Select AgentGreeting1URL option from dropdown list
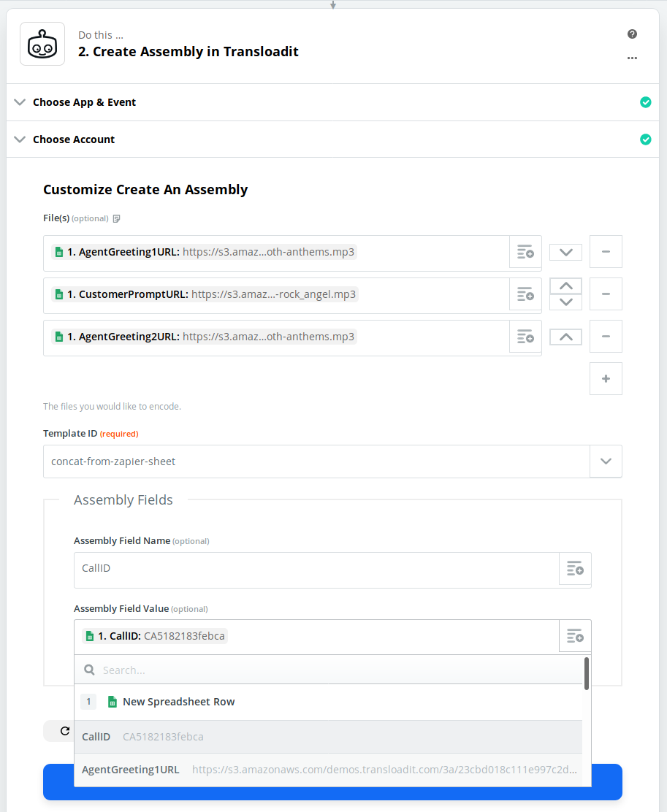The width and height of the screenshot is (667, 812). [x=329, y=770]
